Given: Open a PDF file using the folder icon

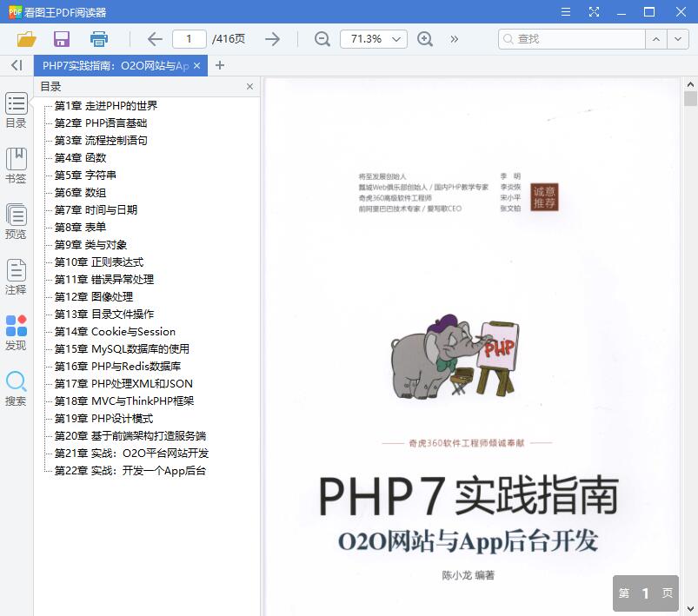Looking at the screenshot, I should pos(27,39).
